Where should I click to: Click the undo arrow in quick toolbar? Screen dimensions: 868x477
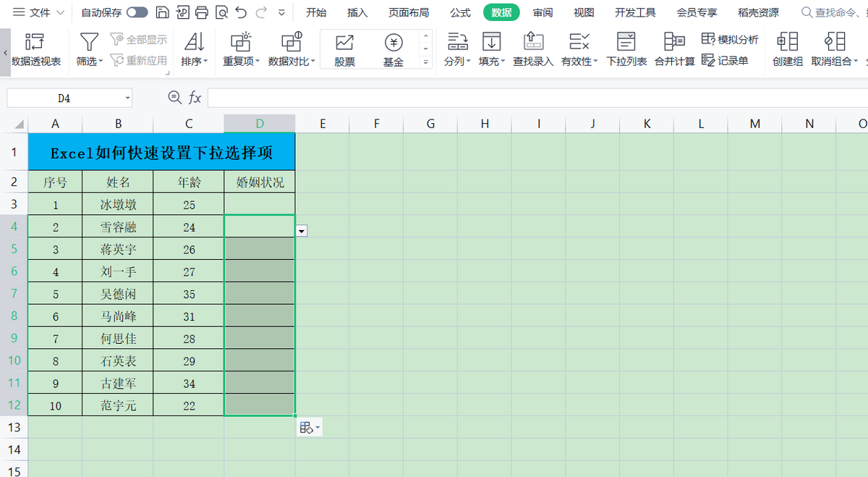(241, 12)
